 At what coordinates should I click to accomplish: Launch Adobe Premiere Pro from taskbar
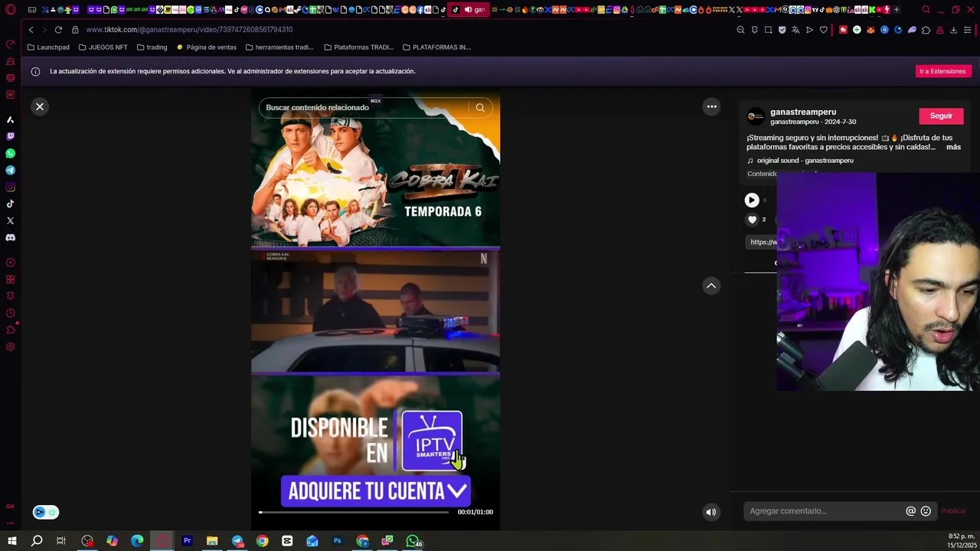tap(187, 541)
